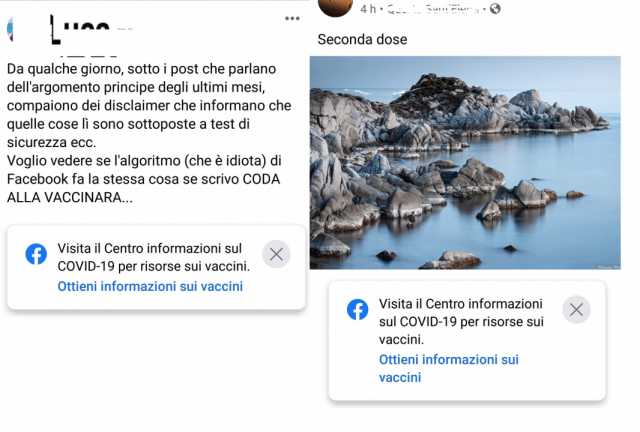The image size is (640, 432).
Task: Open two-line vaccine info link below photo
Action: pyautogui.click(x=449, y=368)
